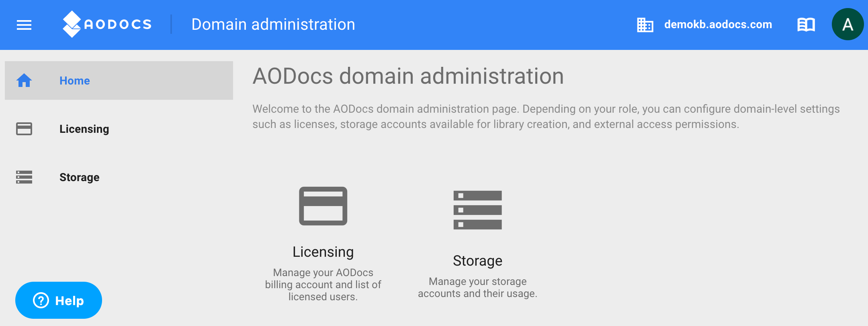Open the Licensing tile title
The width and height of the screenshot is (868, 326).
point(323,252)
